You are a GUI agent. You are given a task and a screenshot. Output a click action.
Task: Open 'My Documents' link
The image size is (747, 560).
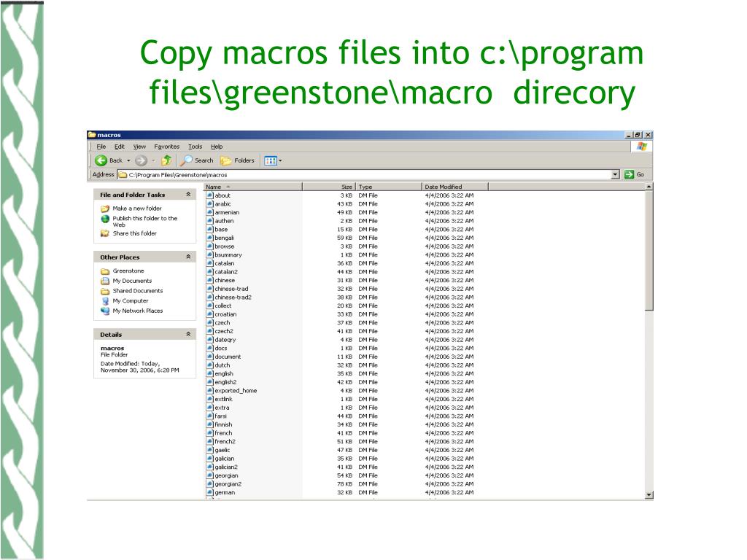pos(133,281)
